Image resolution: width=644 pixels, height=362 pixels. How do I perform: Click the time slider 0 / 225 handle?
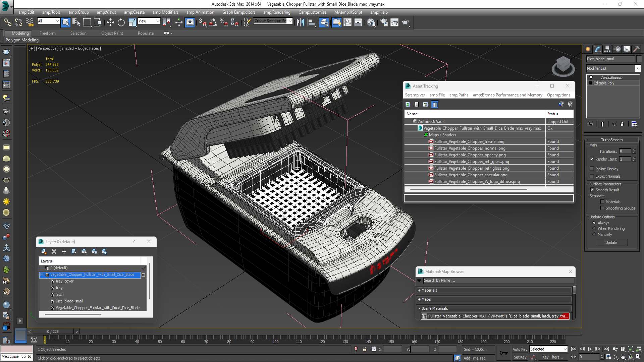click(53, 331)
